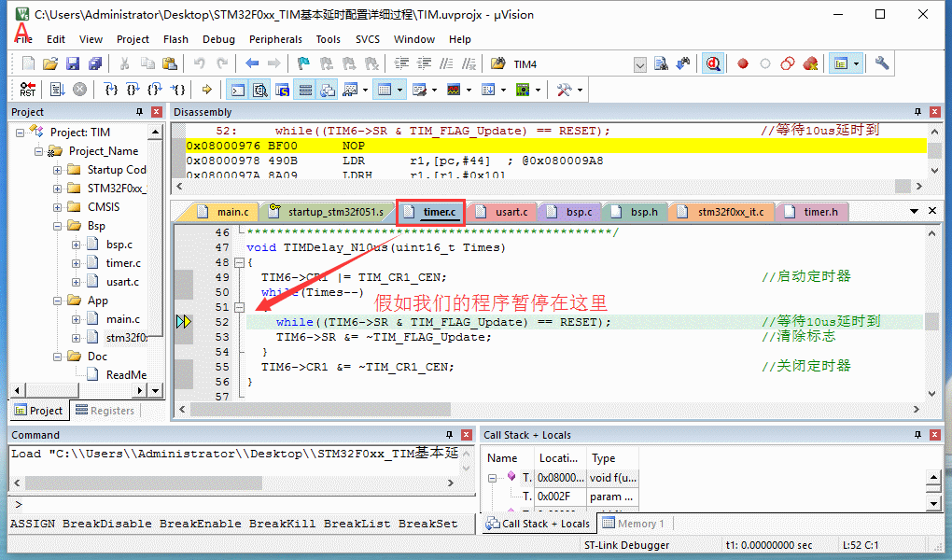
Task: Close the active editor tab with the X
Action: (932, 211)
